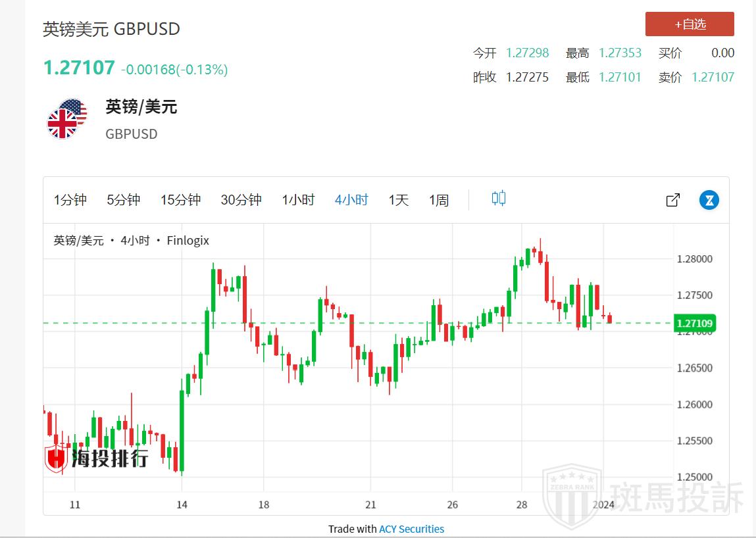The height and width of the screenshot is (538, 756).
Task: Open the ACY Securities link
Action: (411, 529)
